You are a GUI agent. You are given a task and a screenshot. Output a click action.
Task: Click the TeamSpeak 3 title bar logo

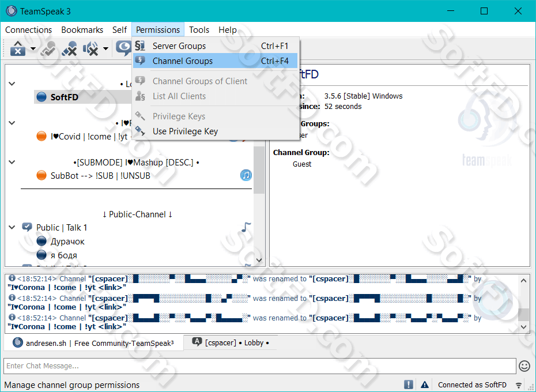[12, 11]
